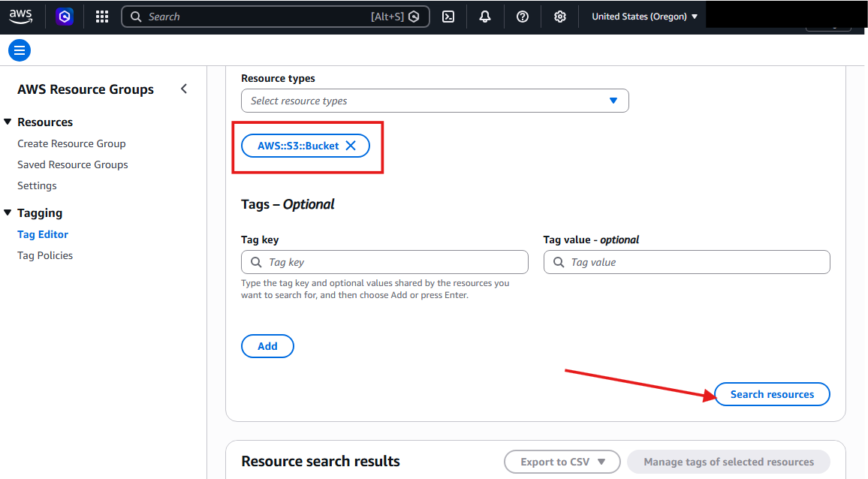This screenshot has height=479, width=868.
Task: Launch the CloudShell terminal icon
Action: [x=448, y=17]
